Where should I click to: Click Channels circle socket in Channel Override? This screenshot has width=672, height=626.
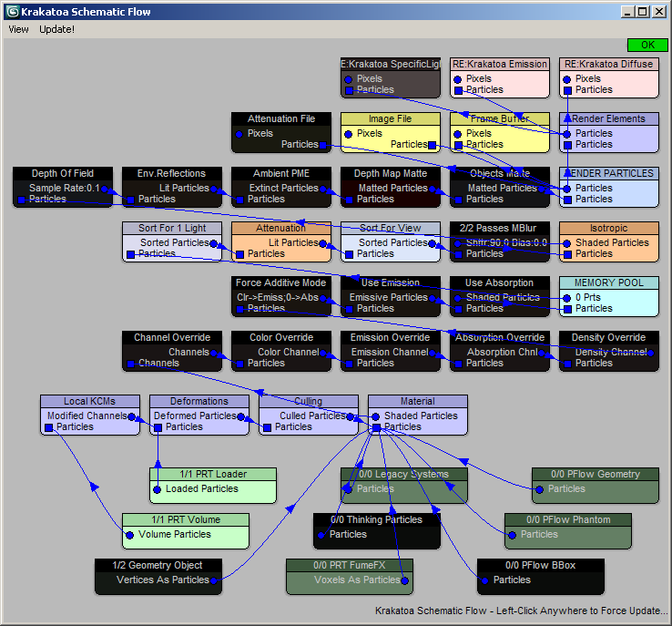pos(213,353)
